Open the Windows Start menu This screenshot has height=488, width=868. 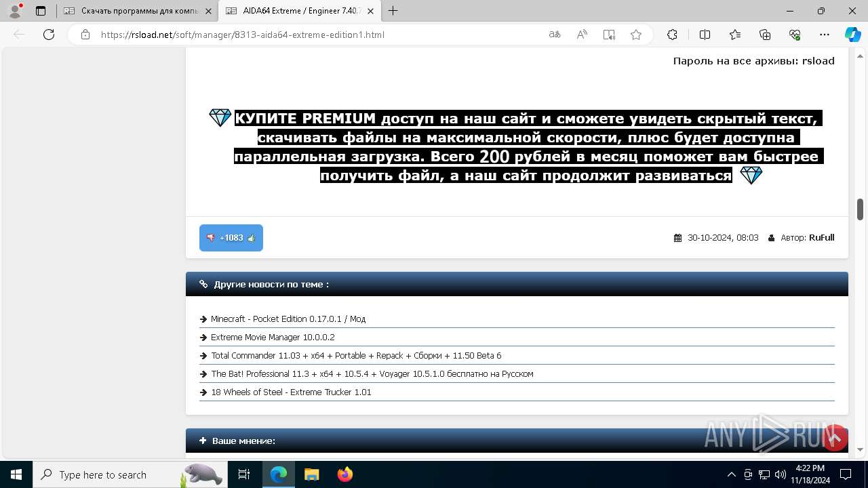(16, 474)
